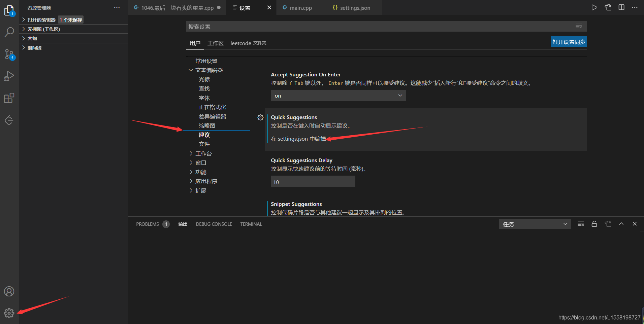Open settings JSON file icon in editor toolbar
The height and width of the screenshot is (324, 644).
click(x=608, y=7)
